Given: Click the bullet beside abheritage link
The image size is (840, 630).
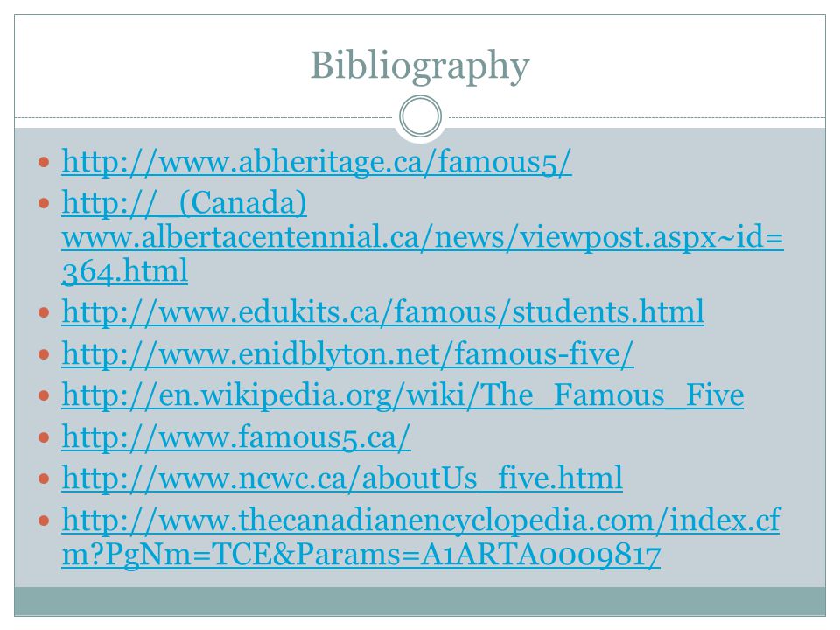Looking at the screenshot, I should tap(44, 161).
